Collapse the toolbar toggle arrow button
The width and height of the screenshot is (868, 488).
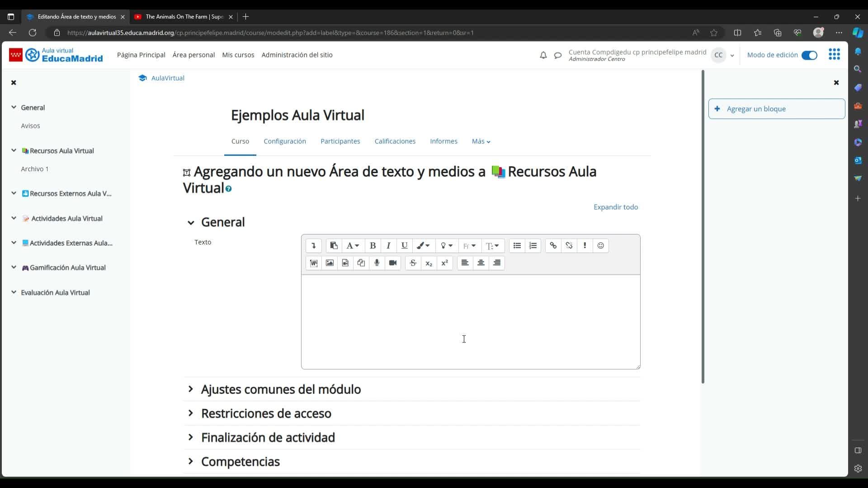(x=313, y=245)
